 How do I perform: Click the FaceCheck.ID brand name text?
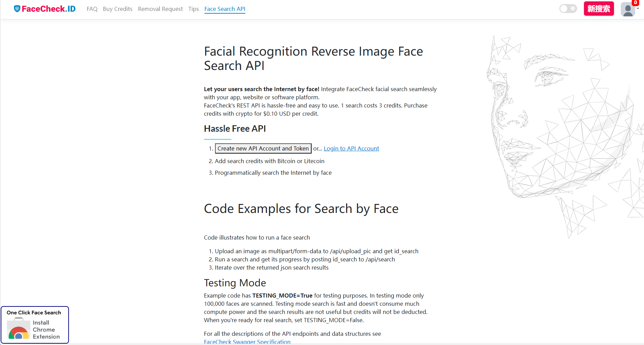(48, 9)
